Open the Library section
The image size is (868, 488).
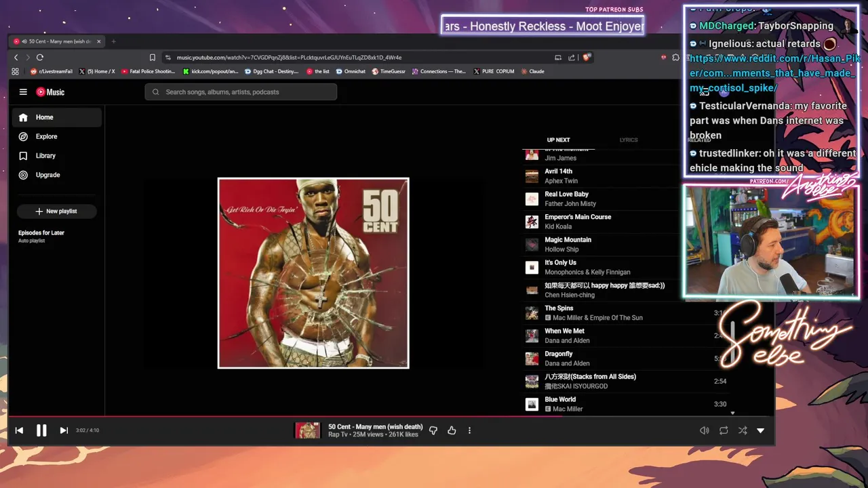(57, 155)
